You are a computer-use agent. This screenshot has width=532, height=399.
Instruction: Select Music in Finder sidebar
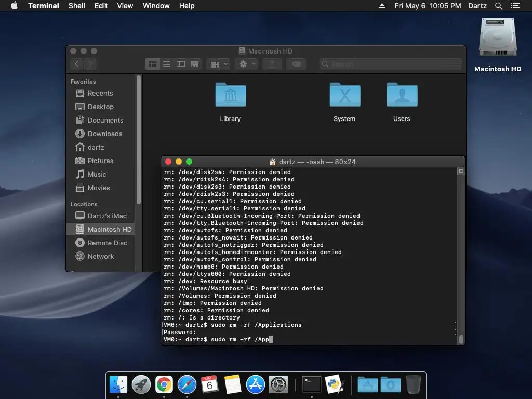click(100, 175)
